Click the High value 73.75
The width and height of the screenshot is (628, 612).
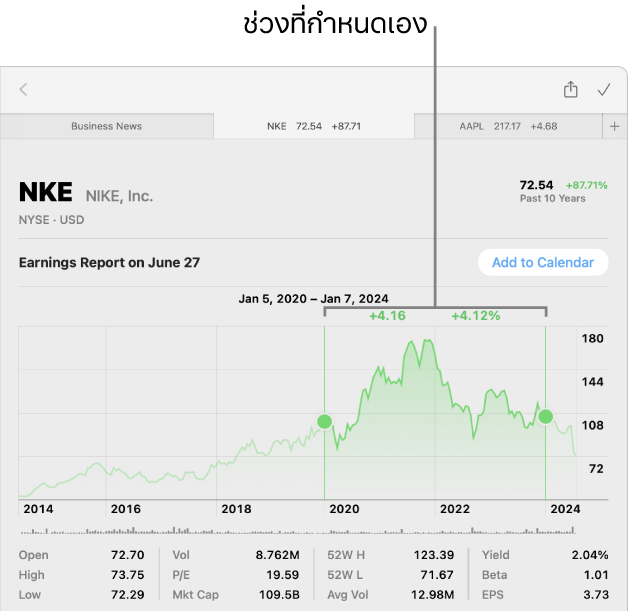[127, 575]
